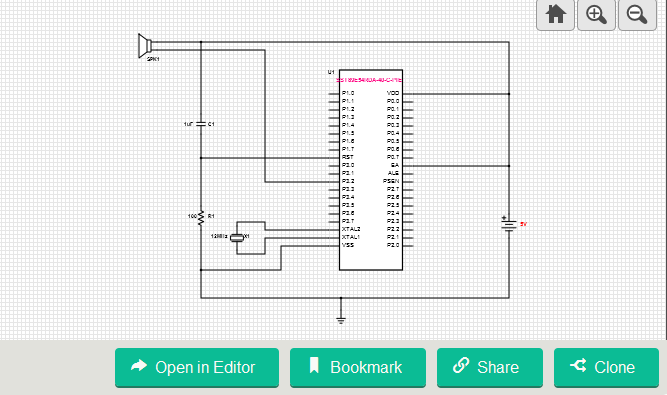
Task: Click the P1.0 pin label
Action: click(x=348, y=93)
